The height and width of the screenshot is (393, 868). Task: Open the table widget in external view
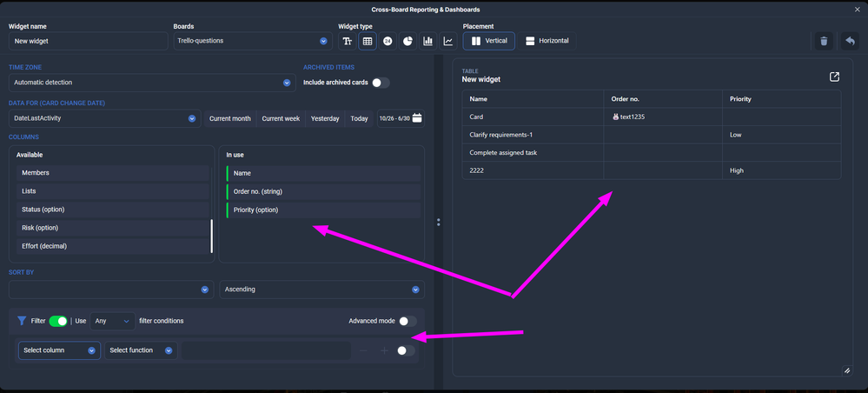pyautogui.click(x=834, y=77)
